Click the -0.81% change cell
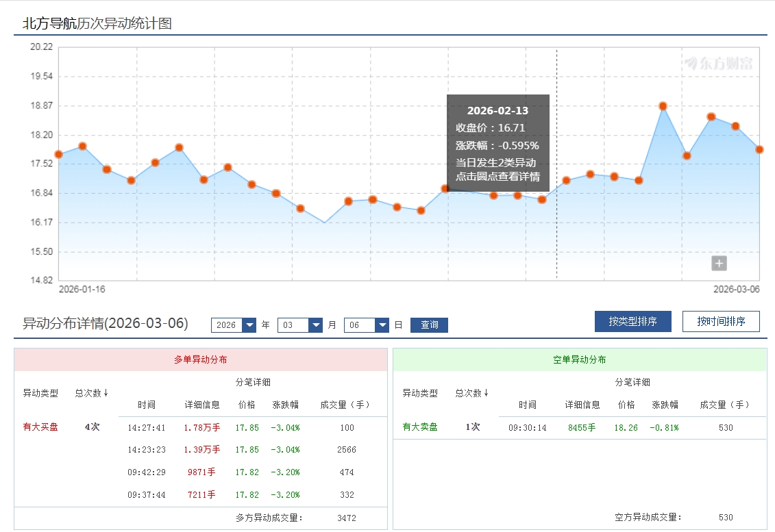 [664, 428]
